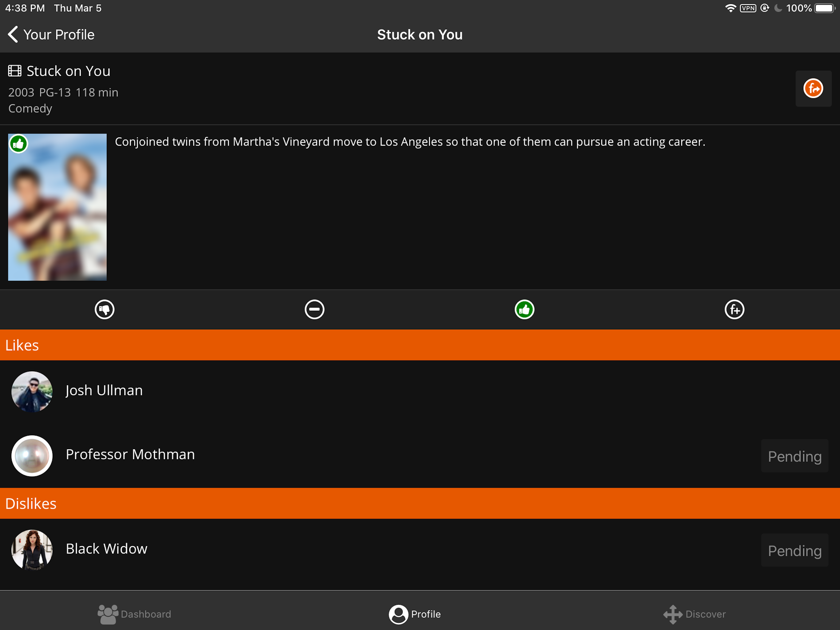Tap the VPN status indicator
The height and width of the screenshot is (630, 840).
[x=748, y=8]
